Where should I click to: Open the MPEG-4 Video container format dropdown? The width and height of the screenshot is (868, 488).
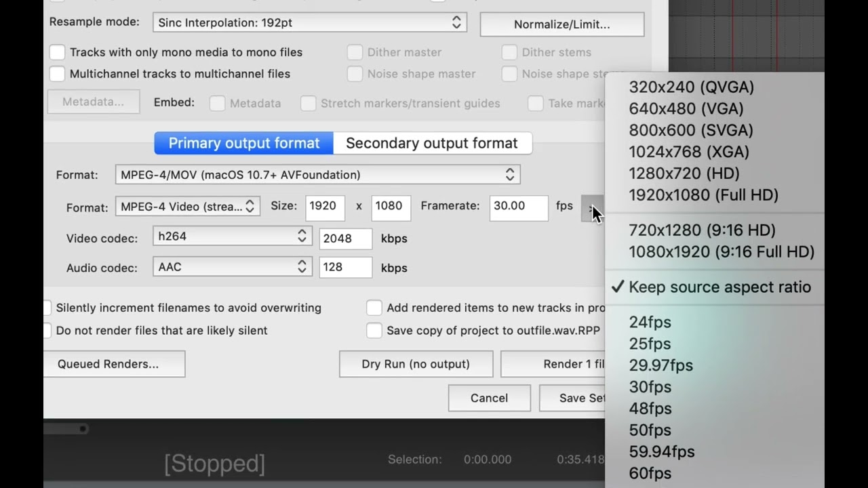tap(188, 207)
